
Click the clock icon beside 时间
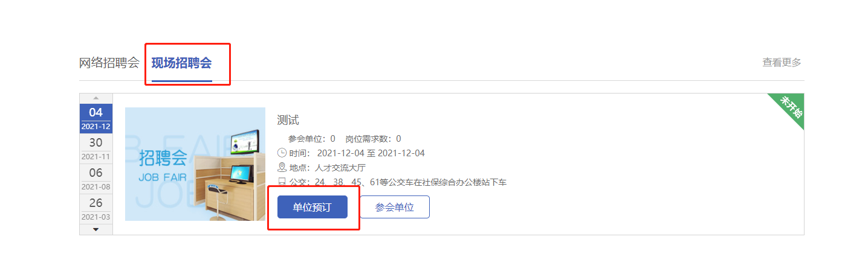coord(282,153)
